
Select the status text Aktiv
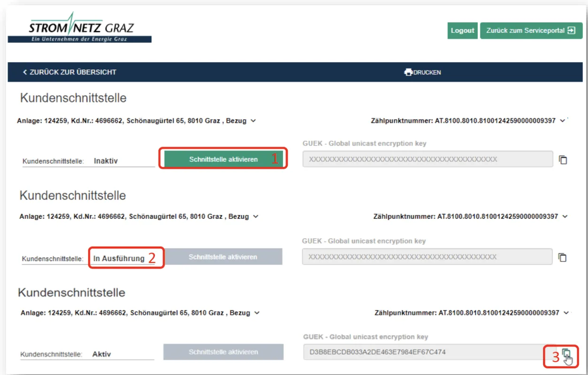(x=102, y=354)
